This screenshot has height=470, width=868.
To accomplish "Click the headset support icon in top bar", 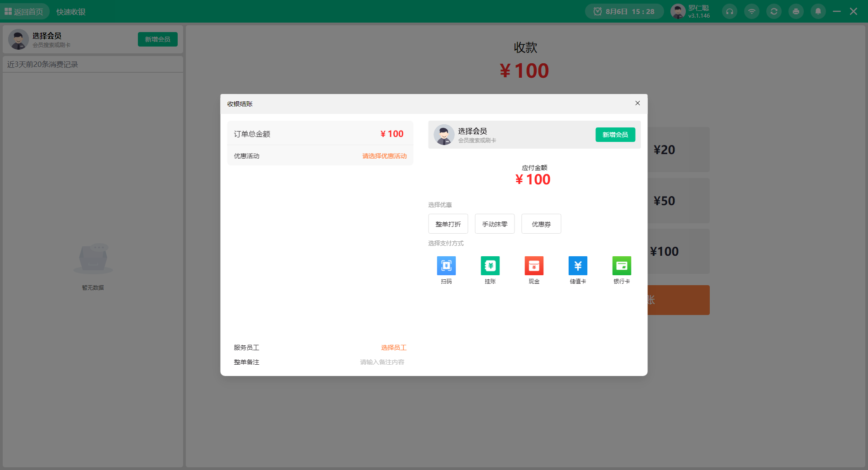I will (729, 11).
